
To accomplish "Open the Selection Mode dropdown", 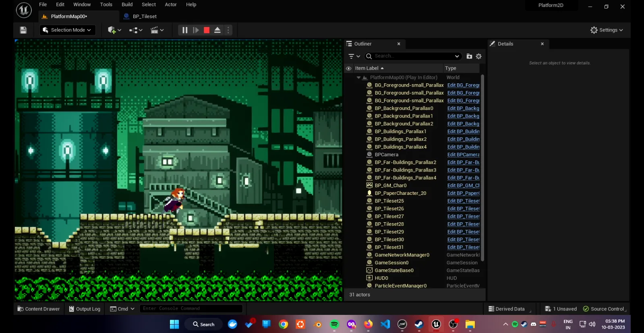I will tap(67, 30).
